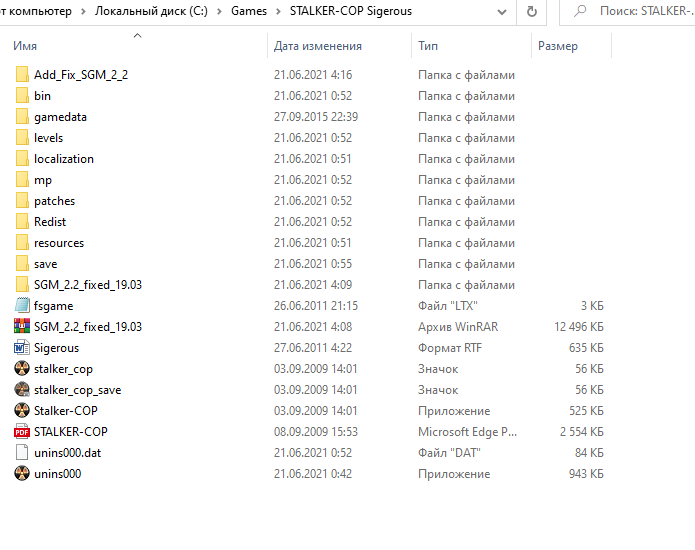695x550 pixels.
Task: Select the file name unins000.dat
Action: (x=67, y=452)
